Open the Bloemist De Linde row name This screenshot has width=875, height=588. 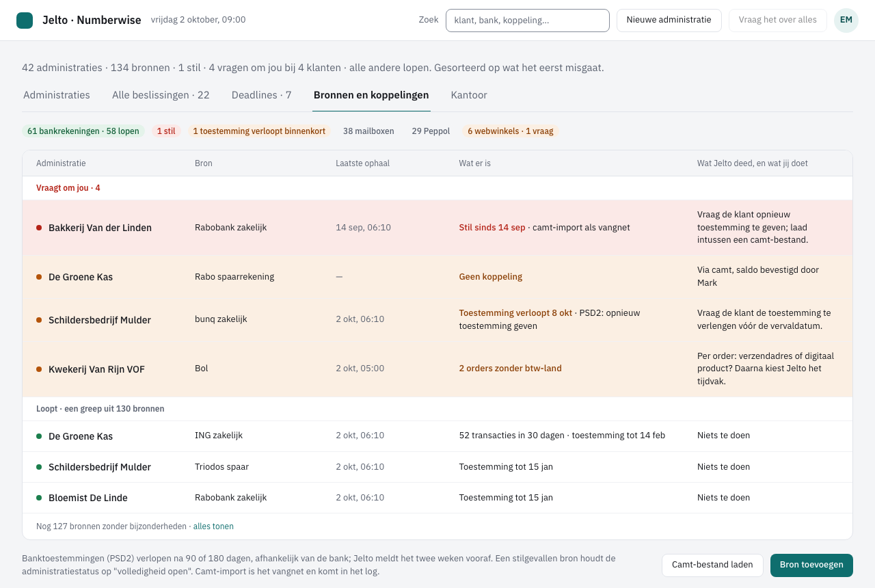tap(88, 498)
